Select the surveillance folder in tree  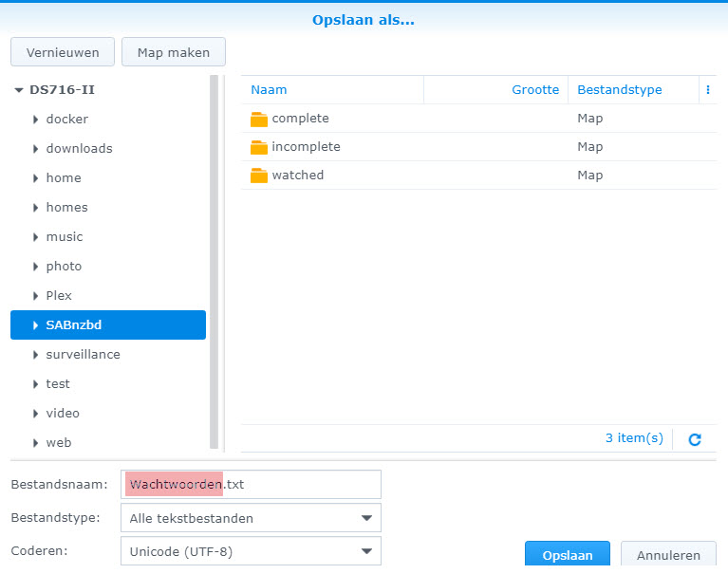click(83, 355)
